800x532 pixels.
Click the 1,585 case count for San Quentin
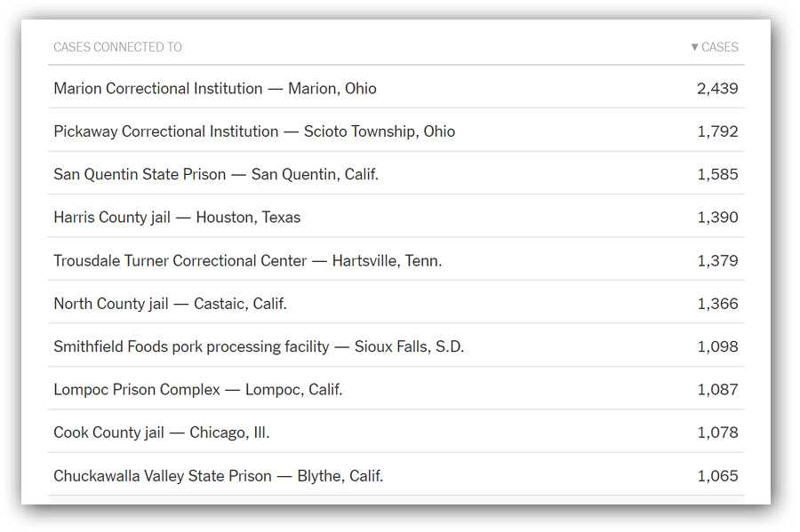[x=717, y=174]
